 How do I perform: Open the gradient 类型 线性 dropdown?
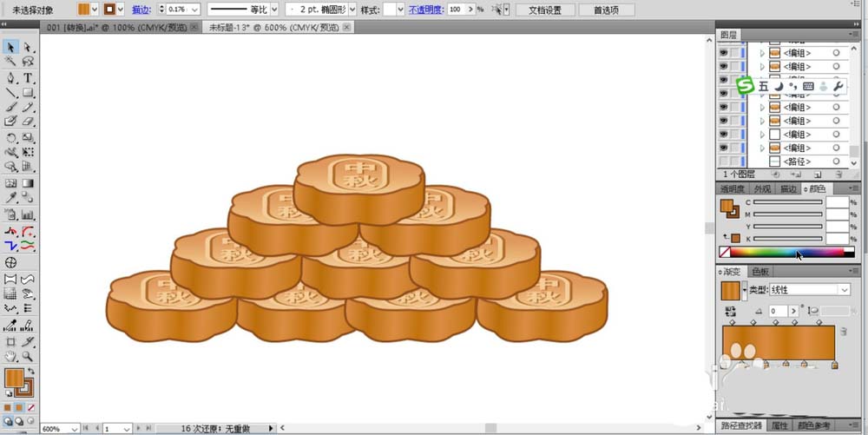845,290
